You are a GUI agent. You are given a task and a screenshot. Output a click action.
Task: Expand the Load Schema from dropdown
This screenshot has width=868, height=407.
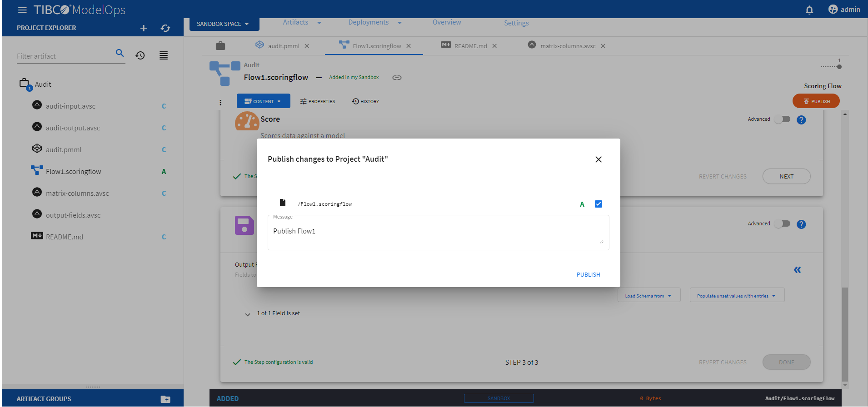[649, 296]
